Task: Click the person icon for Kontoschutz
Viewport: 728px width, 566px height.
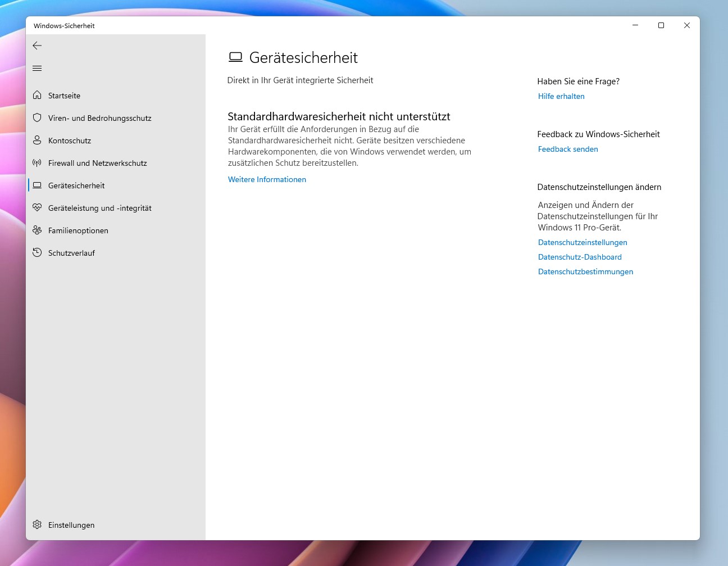Action: click(x=37, y=140)
